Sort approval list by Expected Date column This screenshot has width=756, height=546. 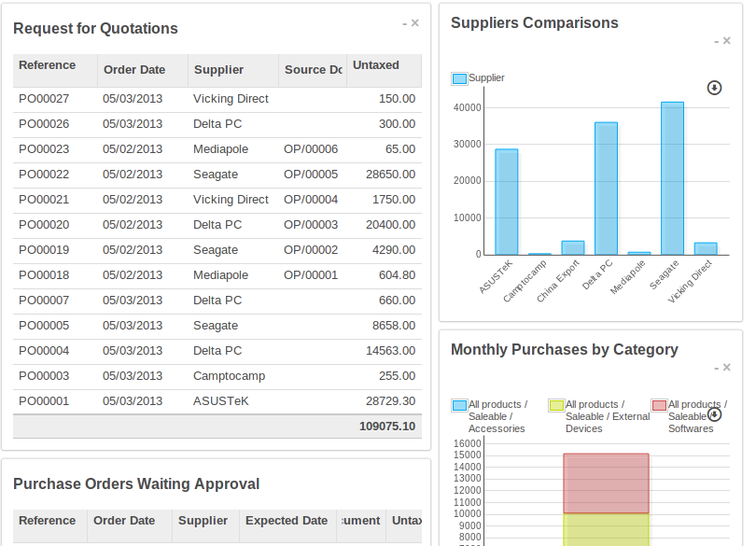click(x=286, y=521)
